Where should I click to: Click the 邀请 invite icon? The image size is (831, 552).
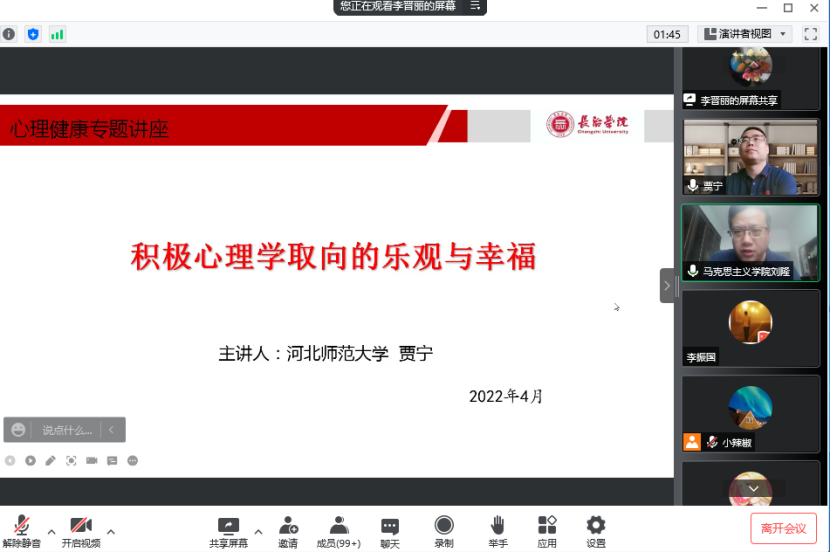pyautogui.click(x=288, y=531)
